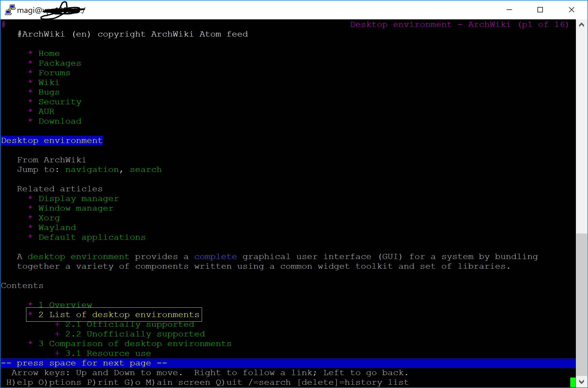This screenshot has width=588, height=388.
Task: Open the Forums link
Action: pyautogui.click(x=54, y=73)
